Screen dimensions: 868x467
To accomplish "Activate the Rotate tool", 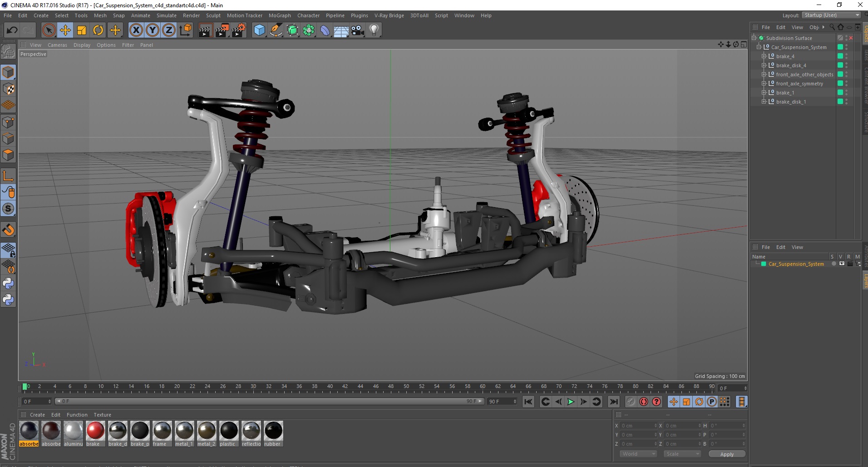I will point(98,30).
